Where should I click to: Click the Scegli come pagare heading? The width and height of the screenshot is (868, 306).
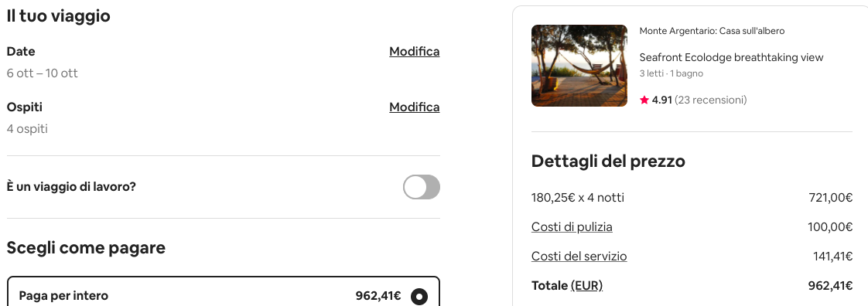pyautogui.click(x=86, y=248)
